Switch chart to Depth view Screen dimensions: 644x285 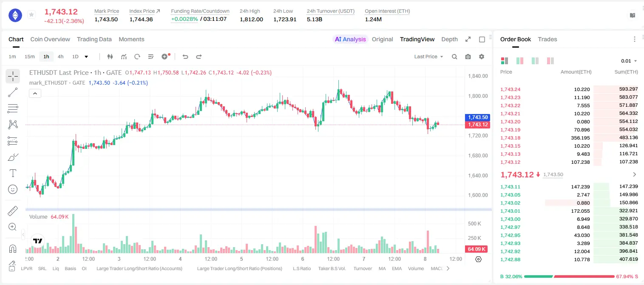coord(449,39)
